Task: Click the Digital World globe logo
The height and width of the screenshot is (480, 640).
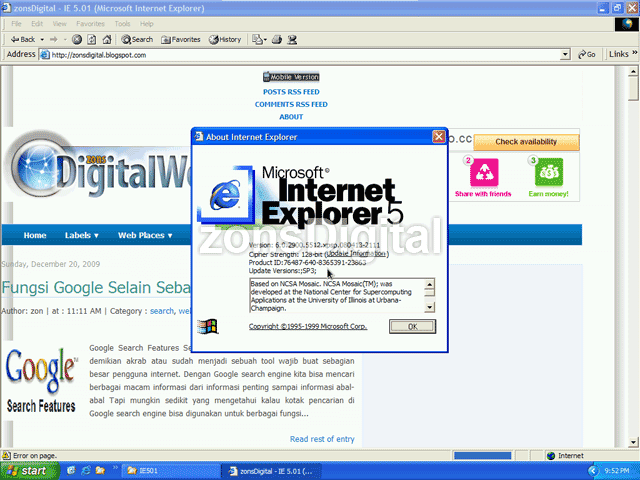Action: (x=39, y=167)
